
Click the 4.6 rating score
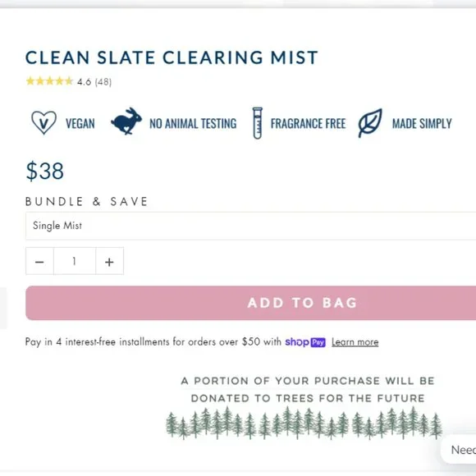point(84,82)
